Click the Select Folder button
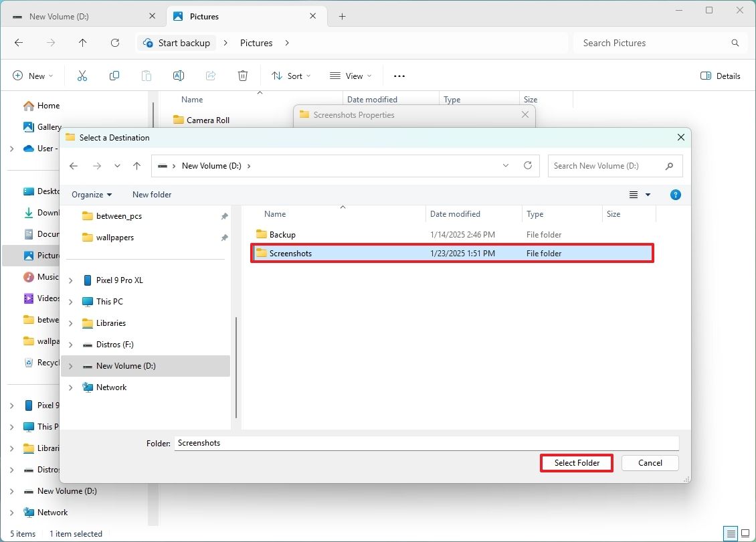This screenshot has width=756, height=542. 576,462
